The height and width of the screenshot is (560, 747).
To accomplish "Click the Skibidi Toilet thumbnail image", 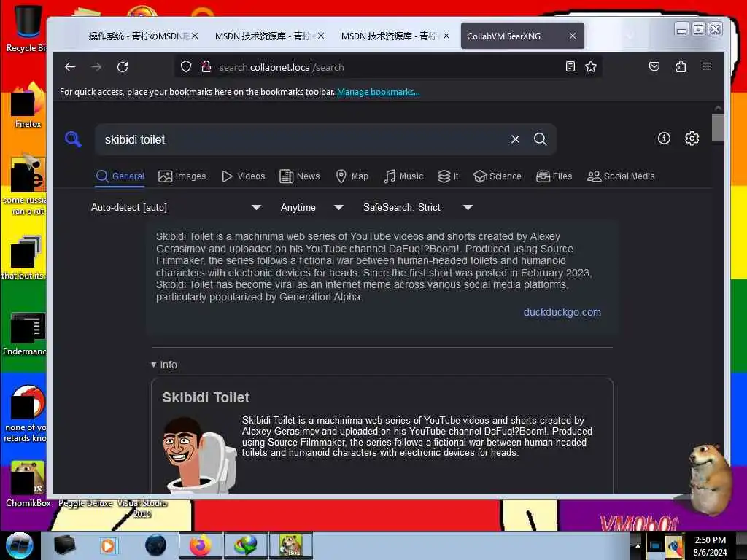I will [x=198, y=454].
